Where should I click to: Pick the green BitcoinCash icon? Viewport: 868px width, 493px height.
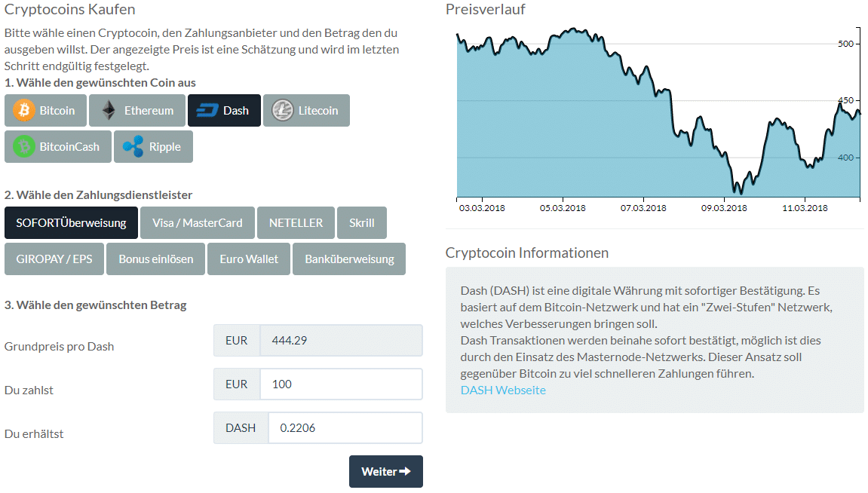24,147
